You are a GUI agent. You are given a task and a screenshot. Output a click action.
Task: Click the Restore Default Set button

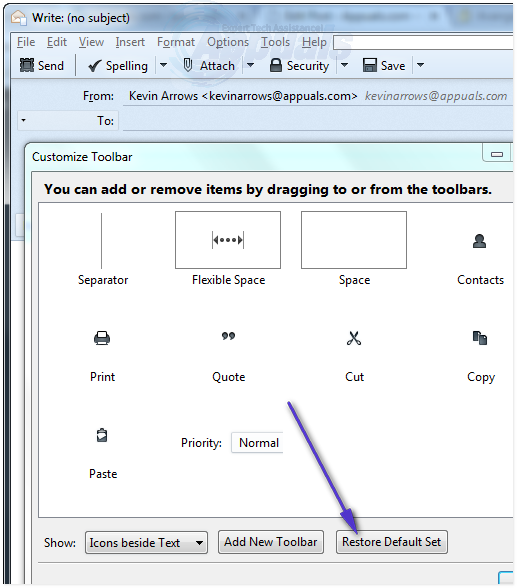coord(392,542)
